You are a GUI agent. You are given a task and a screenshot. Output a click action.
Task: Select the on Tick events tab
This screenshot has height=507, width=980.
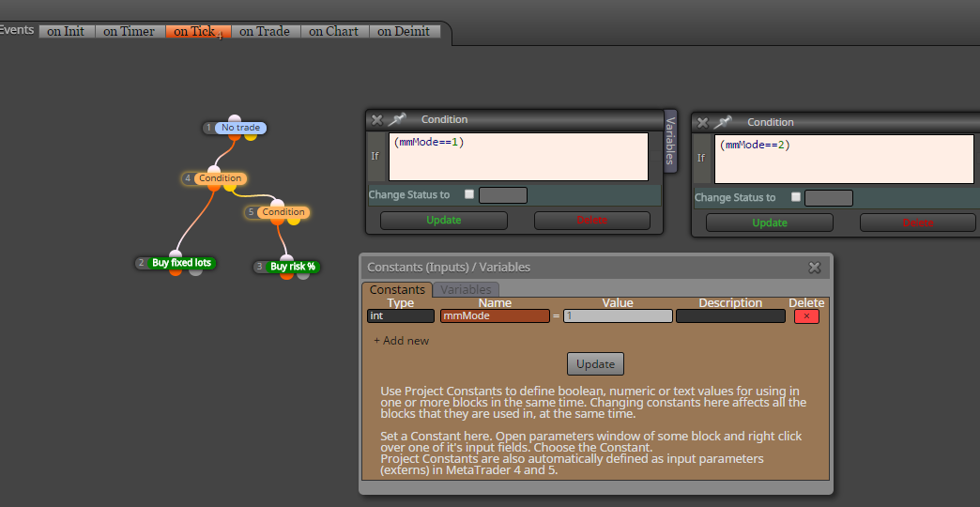198,31
